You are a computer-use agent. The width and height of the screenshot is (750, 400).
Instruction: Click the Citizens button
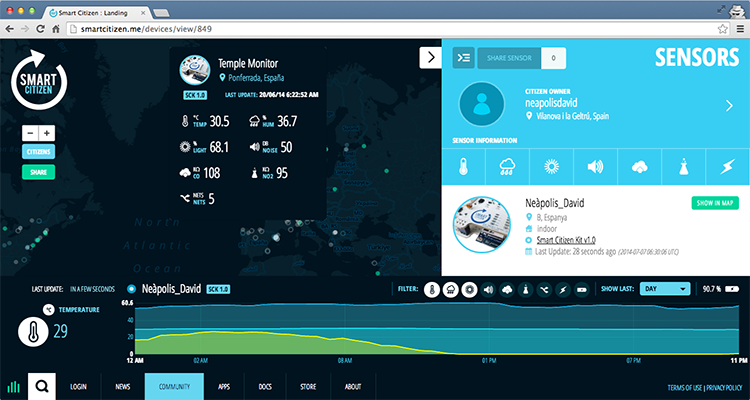[x=38, y=152]
